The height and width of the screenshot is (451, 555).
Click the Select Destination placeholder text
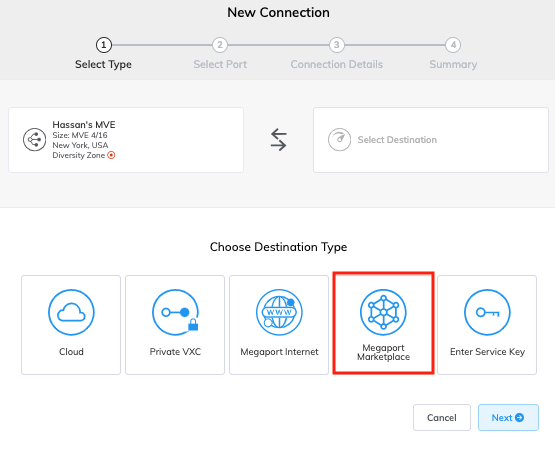397,139
